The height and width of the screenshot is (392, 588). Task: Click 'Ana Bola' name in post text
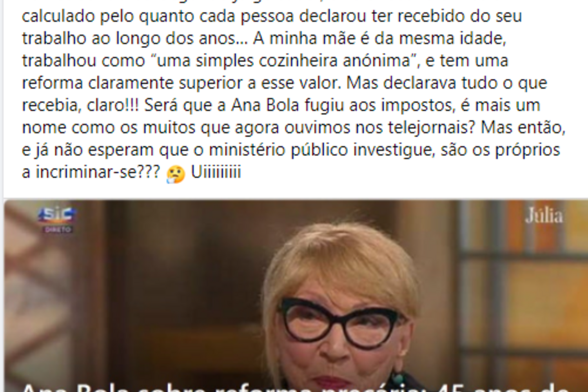pyautogui.click(x=265, y=105)
